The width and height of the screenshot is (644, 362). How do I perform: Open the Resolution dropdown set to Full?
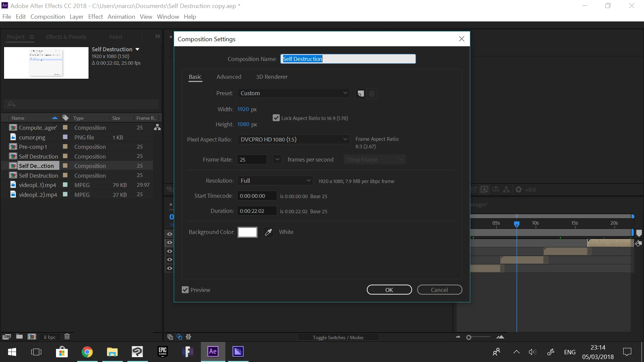click(x=275, y=181)
